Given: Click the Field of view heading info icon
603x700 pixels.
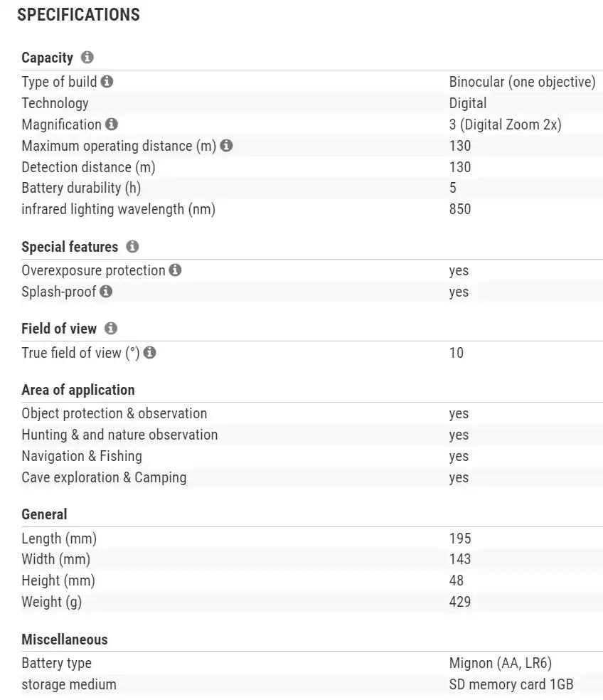Looking at the screenshot, I should [x=111, y=329].
